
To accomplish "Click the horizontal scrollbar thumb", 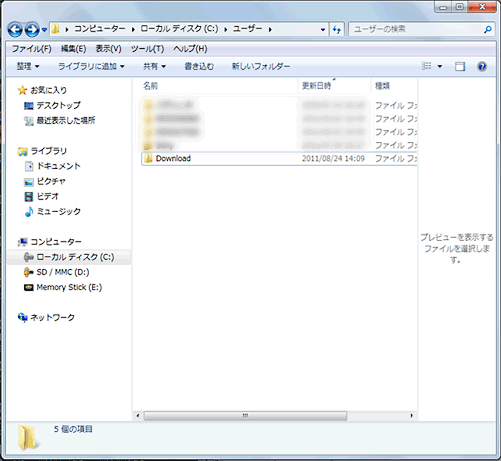I will [245, 416].
